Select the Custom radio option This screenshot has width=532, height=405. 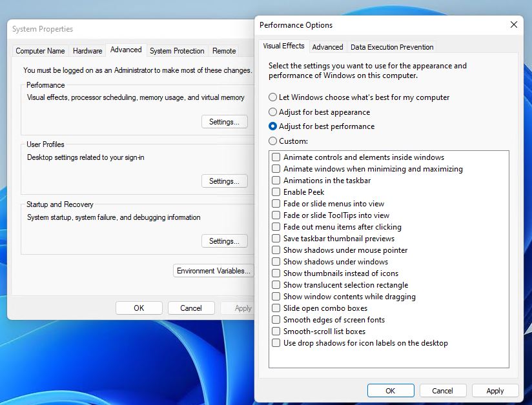point(273,141)
